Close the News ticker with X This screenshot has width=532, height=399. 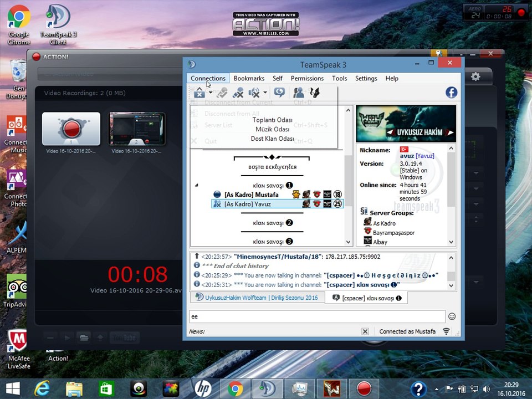click(365, 331)
